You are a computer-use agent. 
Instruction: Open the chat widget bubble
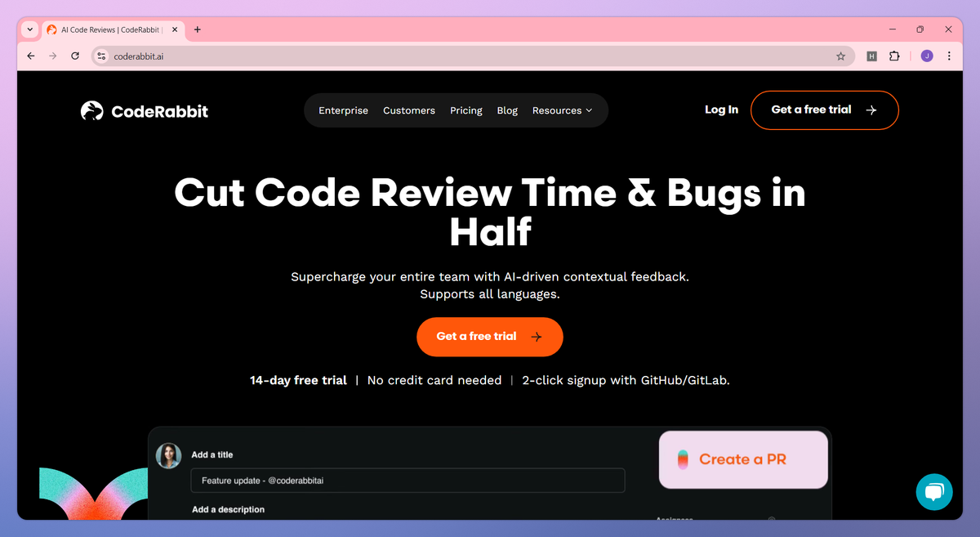coord(934,492)
